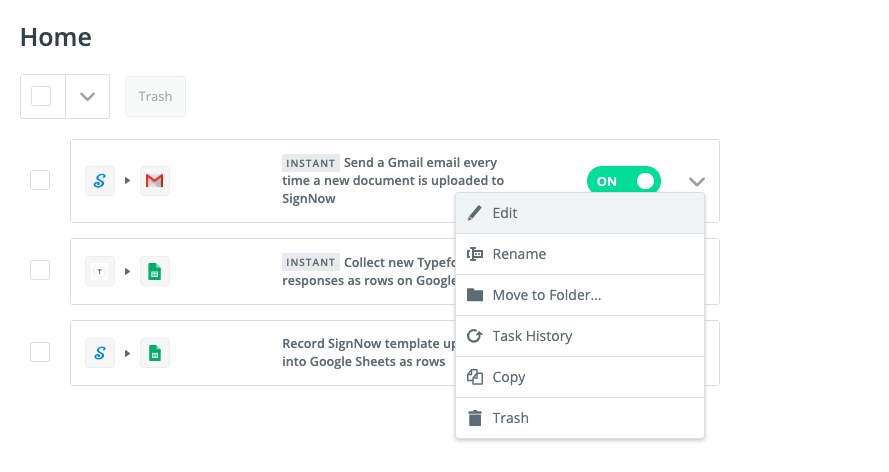
Task: Collapse the first zap's options chevron
Action: coord(697,181)
